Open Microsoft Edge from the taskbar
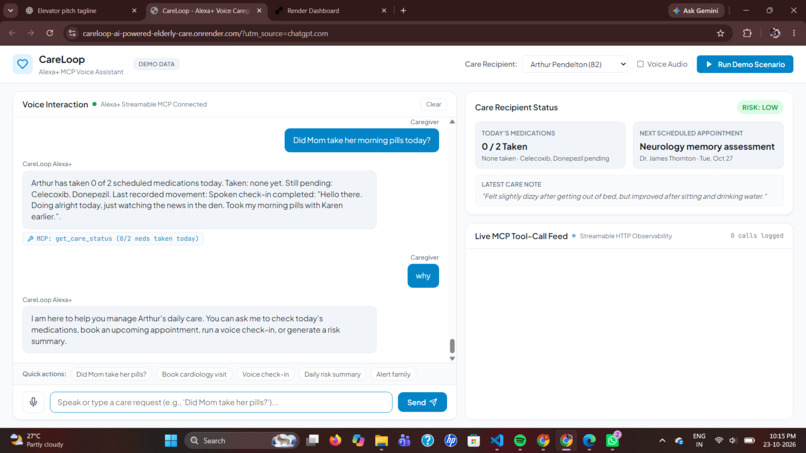806x453 pixels. click(589, 440)
